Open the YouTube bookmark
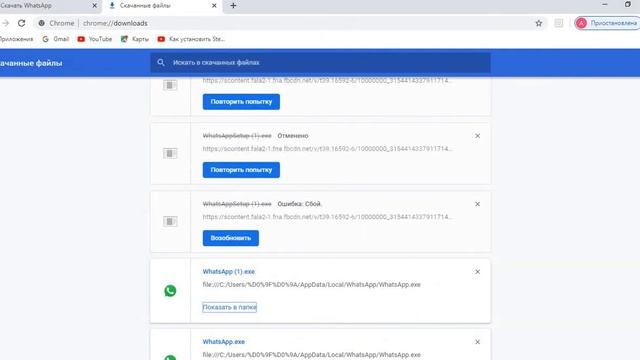This screenshot has height=360, width=640. [95, 39]
